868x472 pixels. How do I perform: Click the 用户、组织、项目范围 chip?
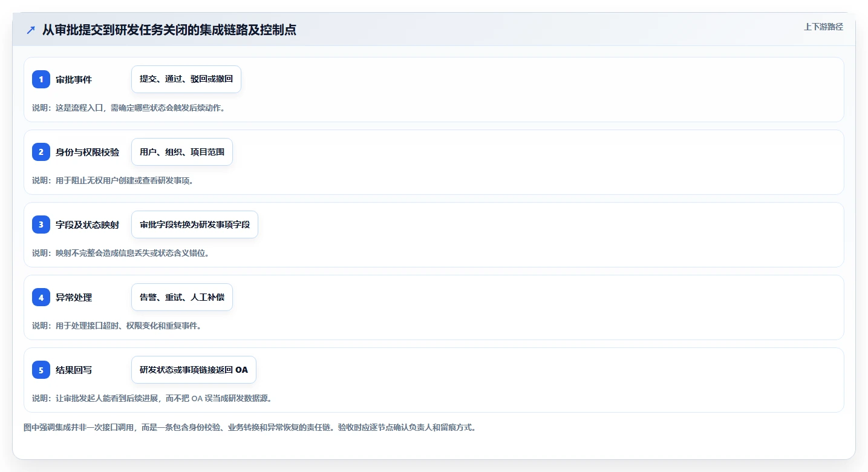coord(182,152)
